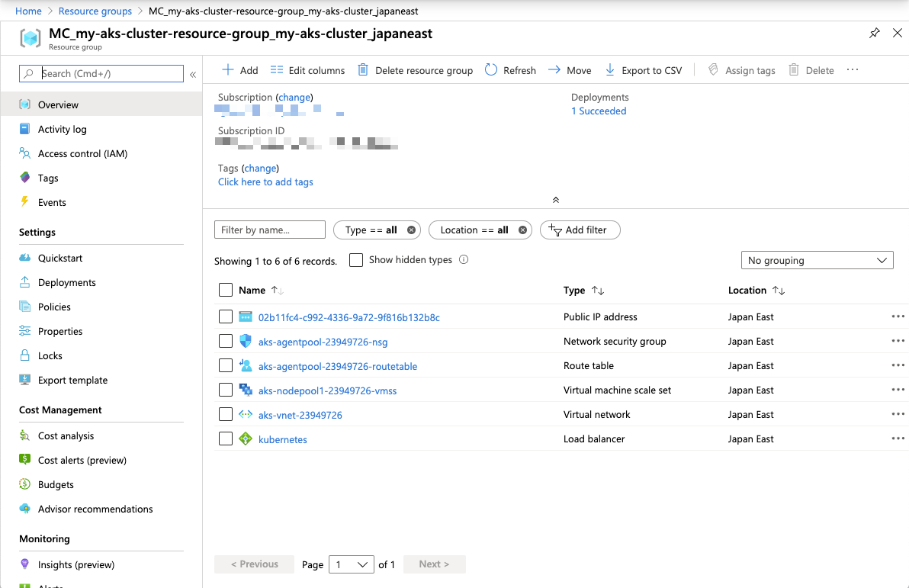Check the aks-agentpool nsg row checkbox
This screenshot has height=588, width=909.
click(x=226, y=341)
